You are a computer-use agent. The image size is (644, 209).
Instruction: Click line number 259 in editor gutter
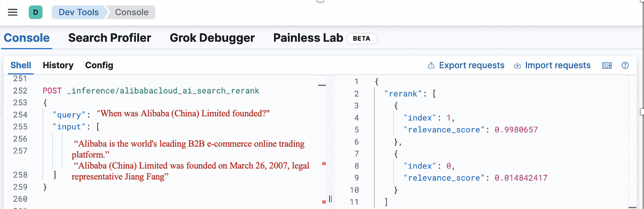coord(20,187)
